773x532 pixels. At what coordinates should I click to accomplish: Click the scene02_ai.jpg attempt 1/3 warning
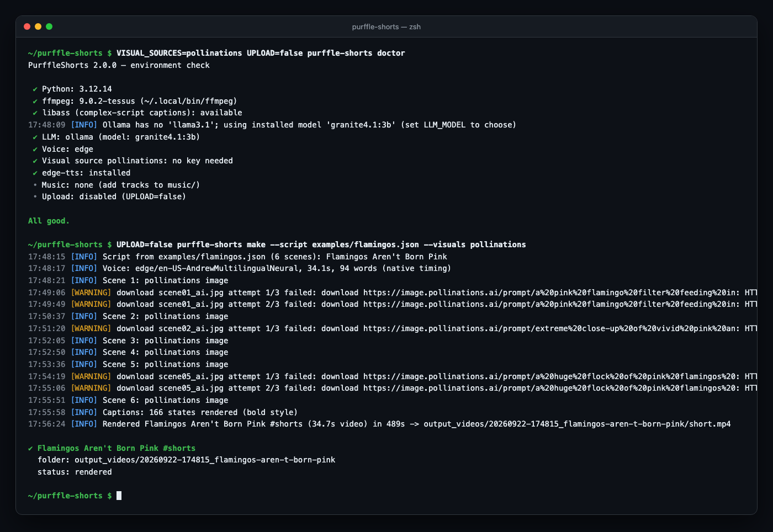pyautogui.click(x=393, y=328)
